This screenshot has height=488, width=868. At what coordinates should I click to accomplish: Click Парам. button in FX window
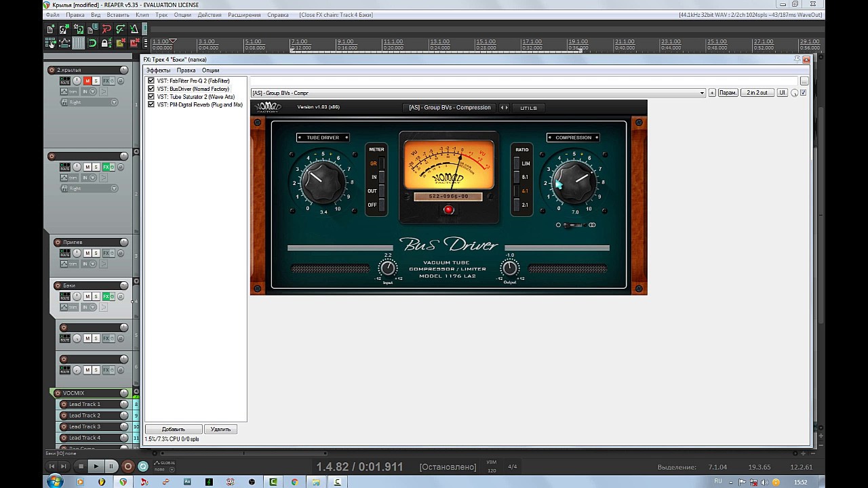pos(728,93)
